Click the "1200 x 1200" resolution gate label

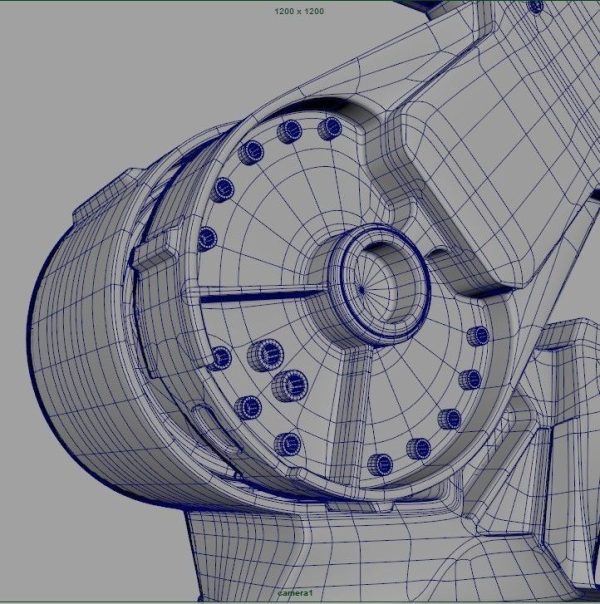pyautogui.click(x=299, y=11)
